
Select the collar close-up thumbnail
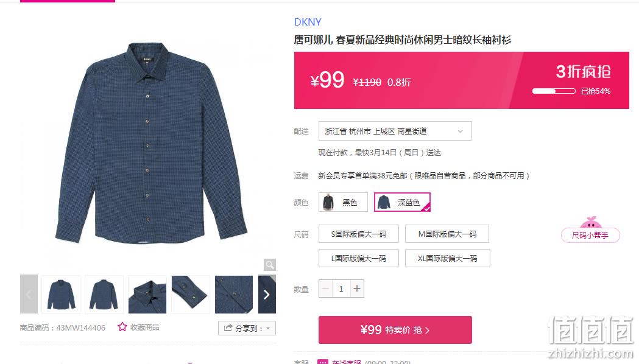tap(147, 295)
